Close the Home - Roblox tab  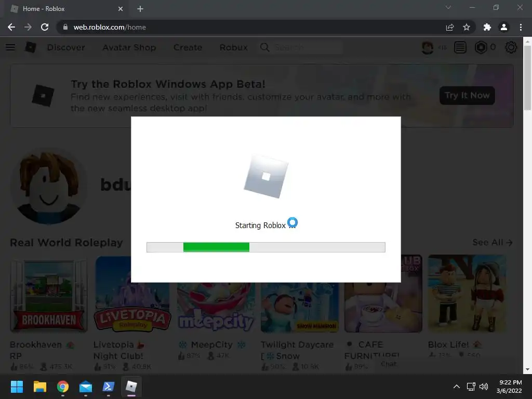[x=121, y=9]
